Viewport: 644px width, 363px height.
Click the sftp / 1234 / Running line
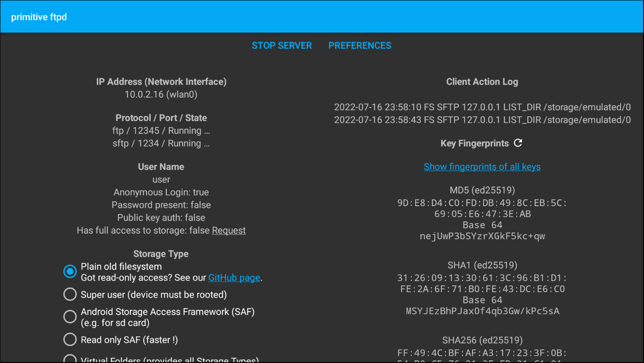click(161, 143)
